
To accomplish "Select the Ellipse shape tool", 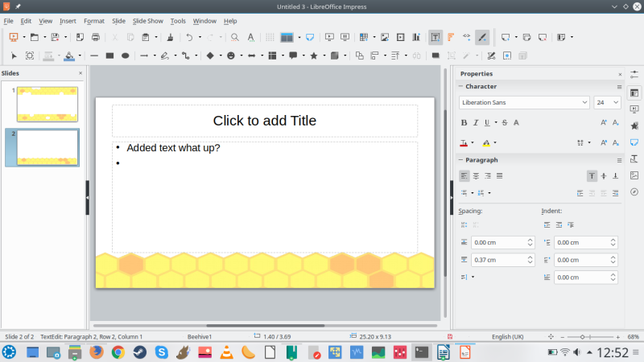I will (125, 56).
